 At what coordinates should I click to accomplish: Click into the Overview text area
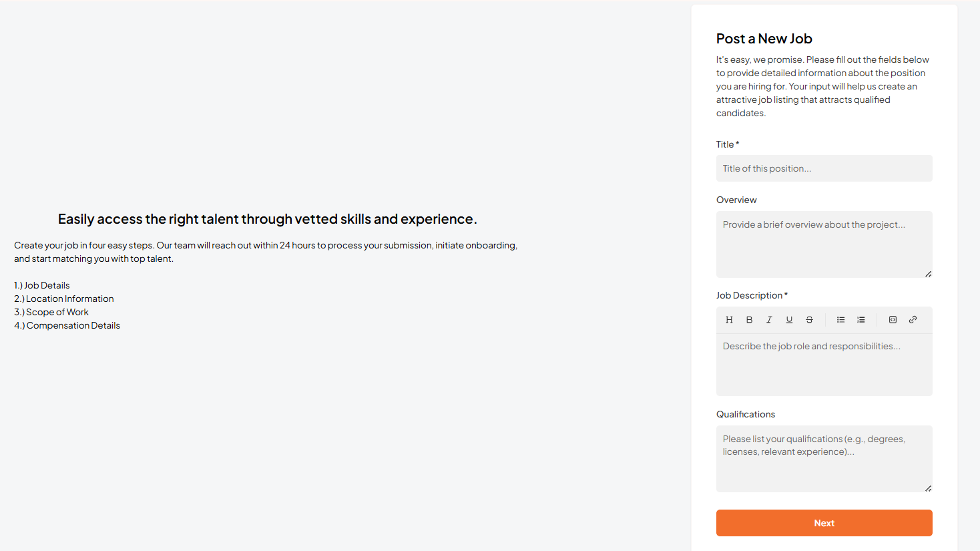point(824,244)
